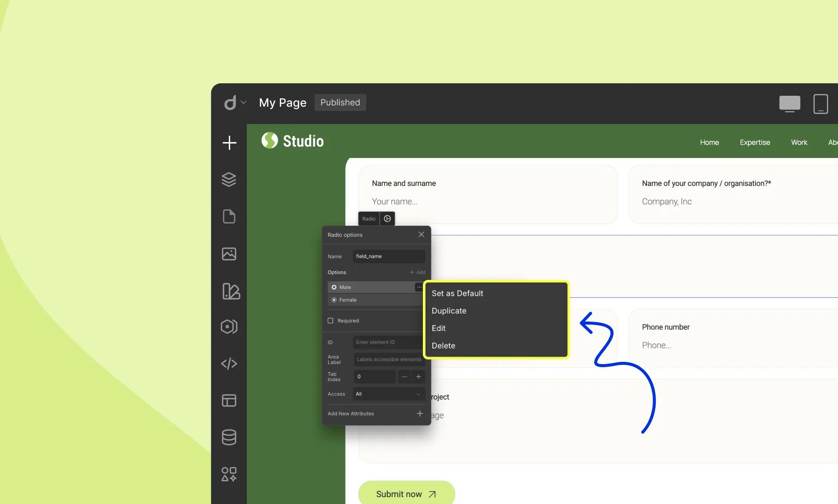Click the Your name input field

click(488, 202)
